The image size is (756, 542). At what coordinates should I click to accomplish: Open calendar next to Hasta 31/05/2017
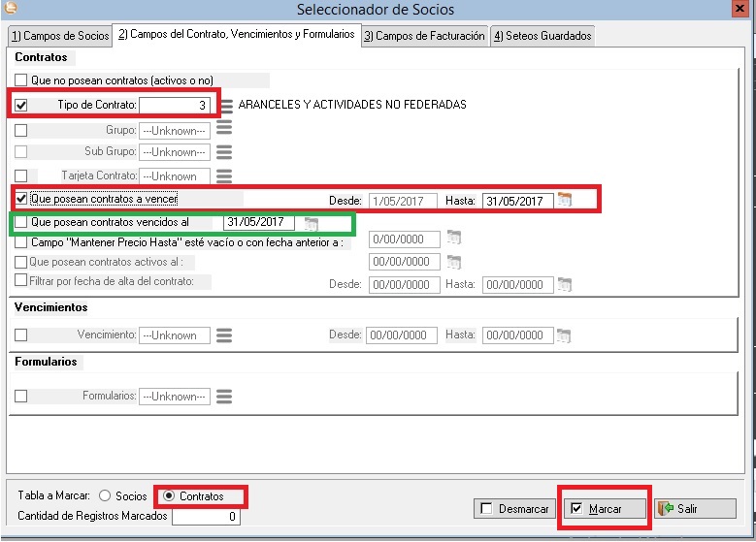pos(565,201)
